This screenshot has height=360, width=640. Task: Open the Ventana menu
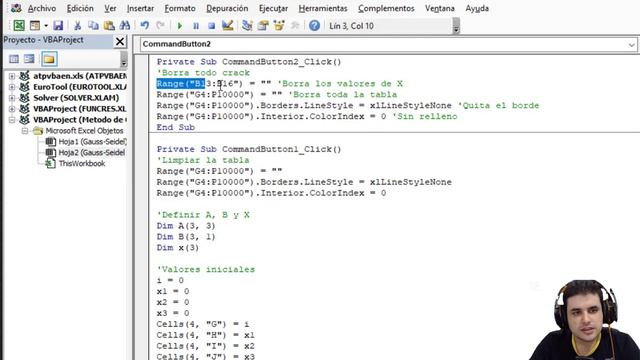(440, 9)
